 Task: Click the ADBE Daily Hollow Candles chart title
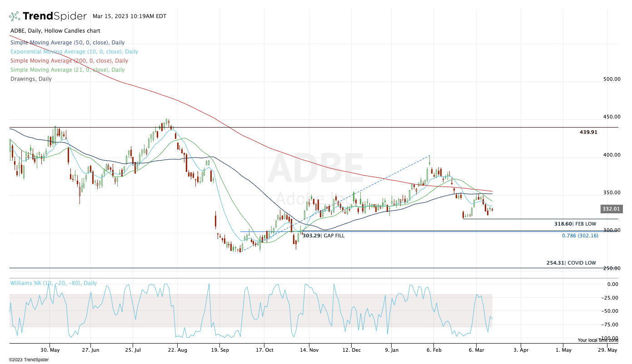55,31
